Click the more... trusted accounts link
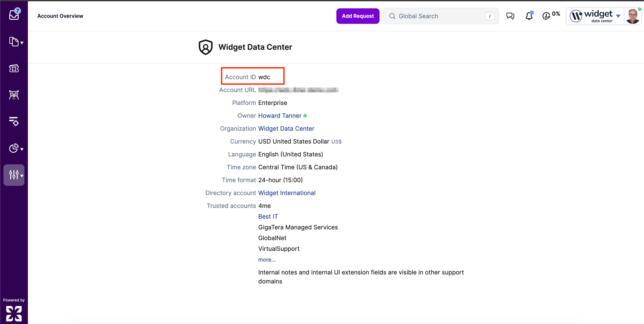This screenshot has height=324, width=644. [267, 260]
